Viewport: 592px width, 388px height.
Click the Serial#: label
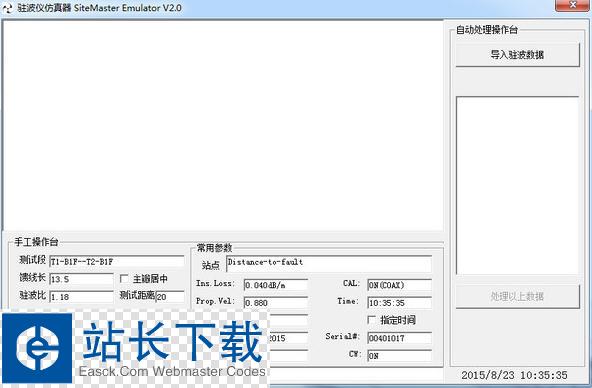point(342,336)
